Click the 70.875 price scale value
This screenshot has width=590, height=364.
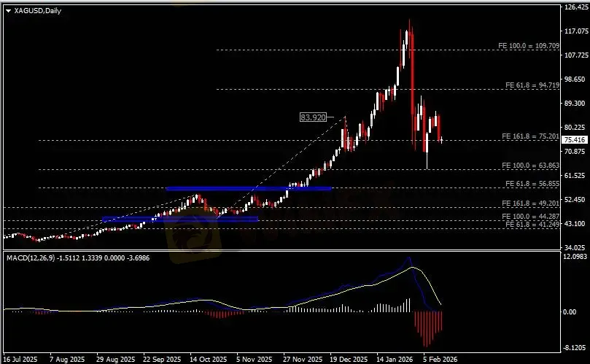tap(574, 151)
